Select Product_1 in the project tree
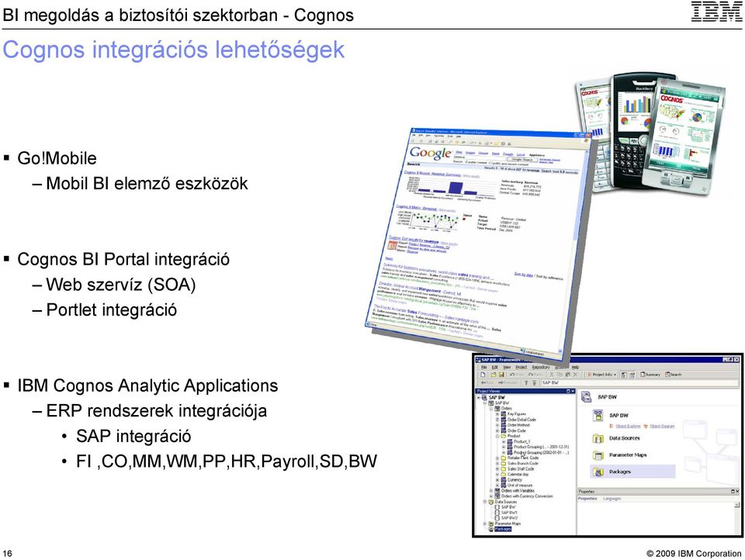This screenshot has width=745, height=560. [x=521, y=442]
